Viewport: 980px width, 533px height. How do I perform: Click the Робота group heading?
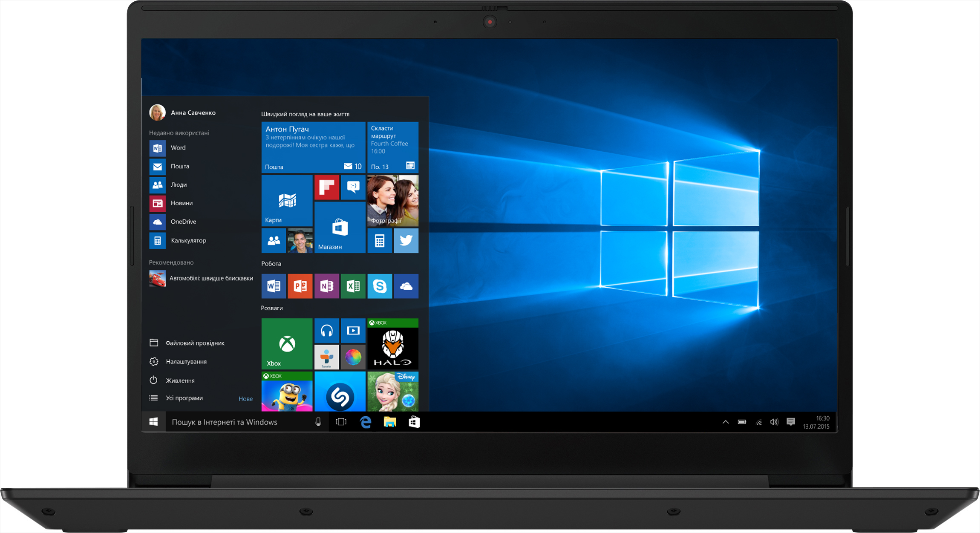tap(271, 264)
